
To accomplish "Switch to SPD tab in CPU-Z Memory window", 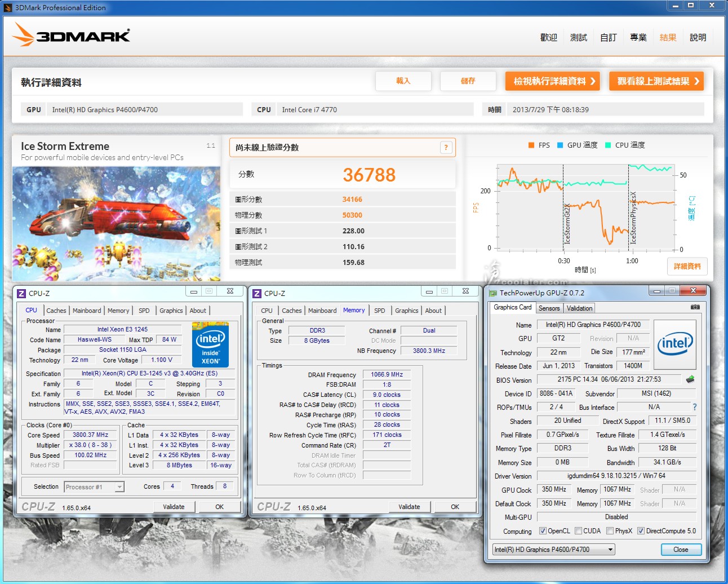I will (x=380, y=311).
